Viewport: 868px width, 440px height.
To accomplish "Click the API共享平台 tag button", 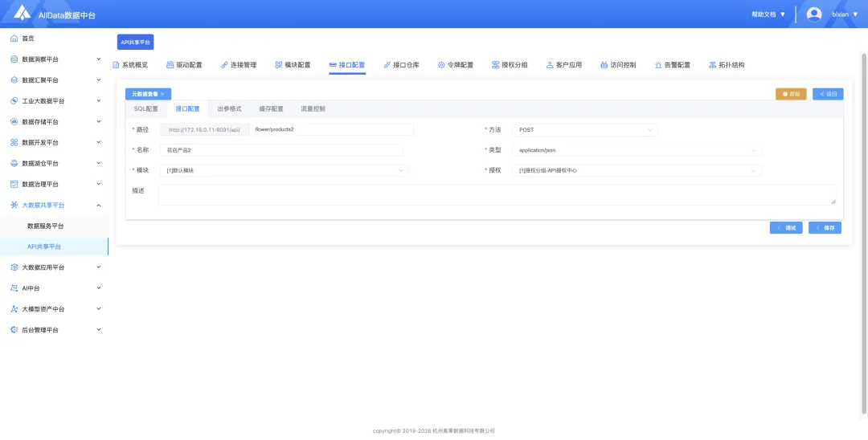I will [x=136, y=42].
